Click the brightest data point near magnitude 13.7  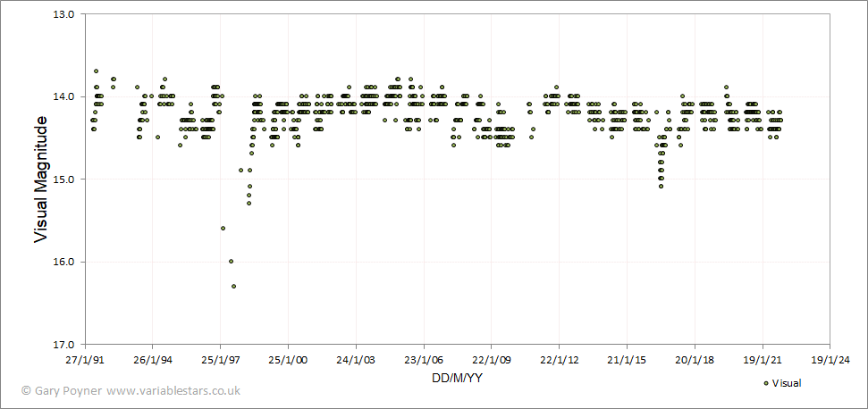(96, 71)
